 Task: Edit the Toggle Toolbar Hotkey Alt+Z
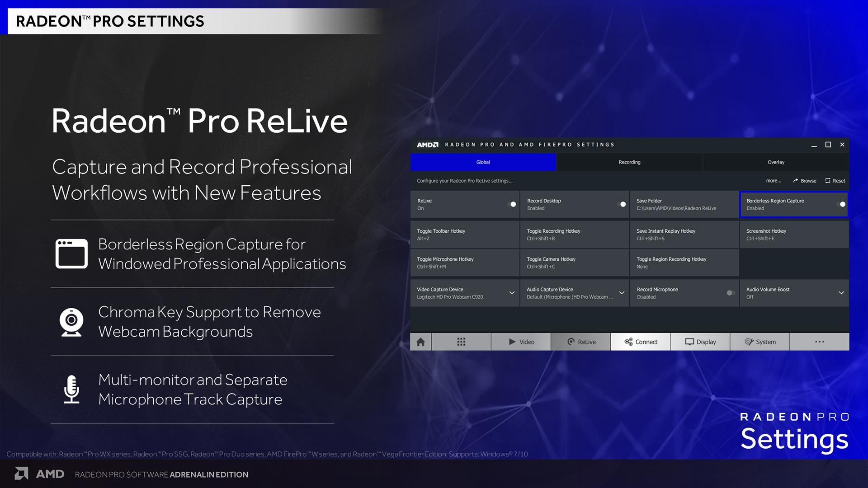click(465, 235)
